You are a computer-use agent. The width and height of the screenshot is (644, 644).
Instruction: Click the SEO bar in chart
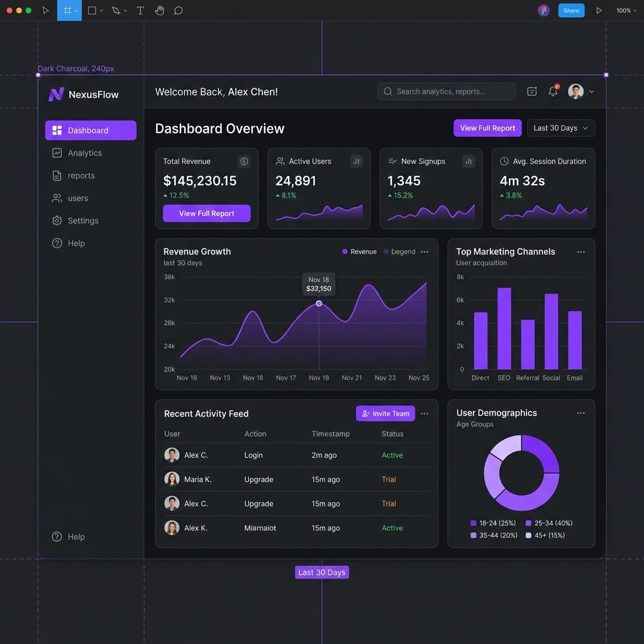504,328
